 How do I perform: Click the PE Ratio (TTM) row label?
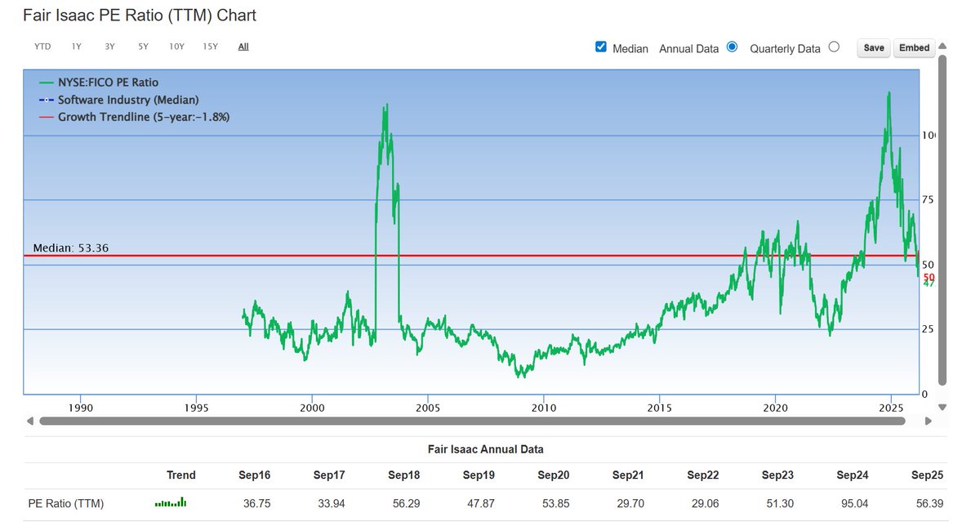point(66,503)
